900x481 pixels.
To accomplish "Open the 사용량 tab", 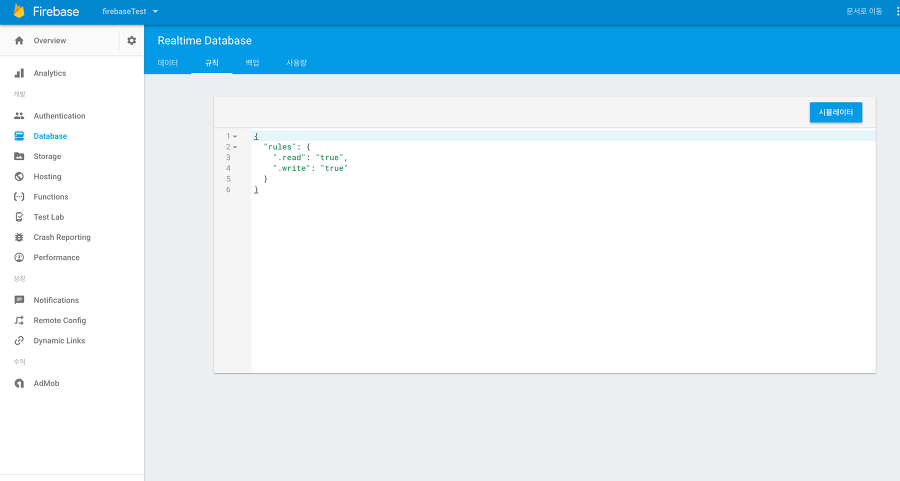I will 297,63.
